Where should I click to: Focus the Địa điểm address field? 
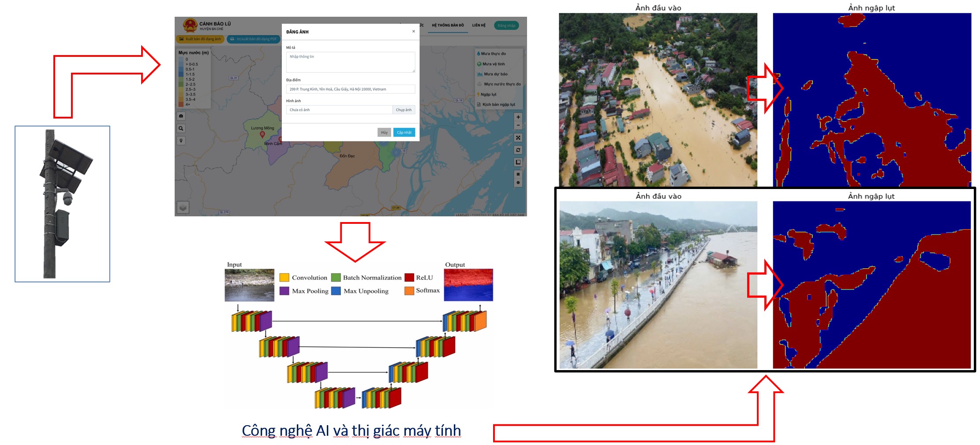(x=351, y=89)
